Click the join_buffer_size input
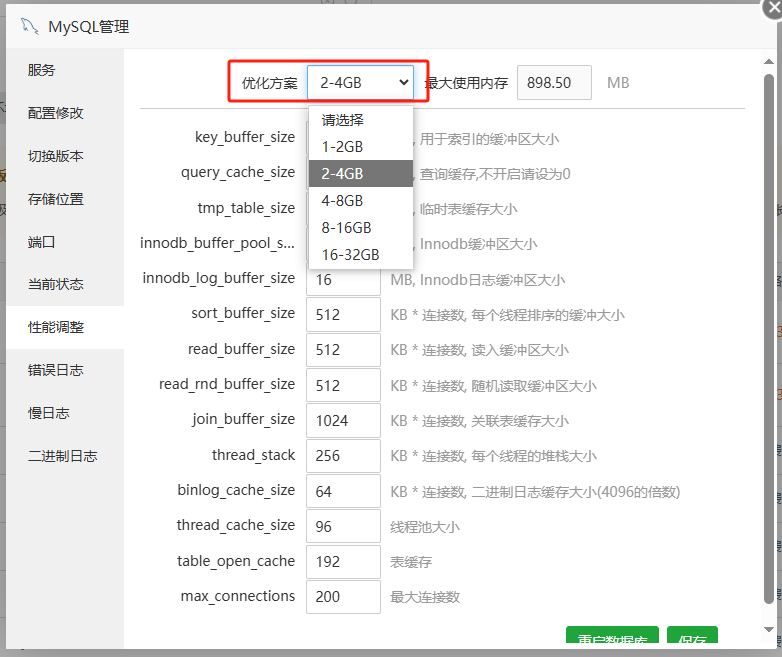 click(343, 420)
